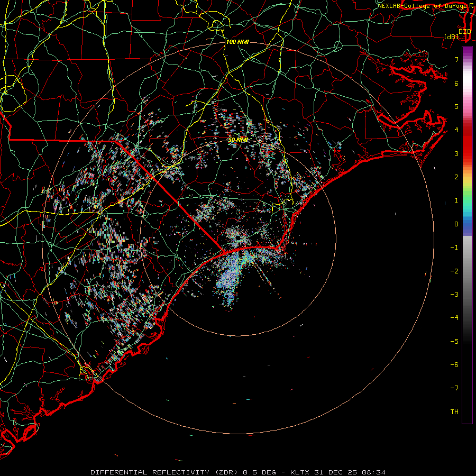Click the -6 value on color scale
476x476 pixels.
coord(454,365)
